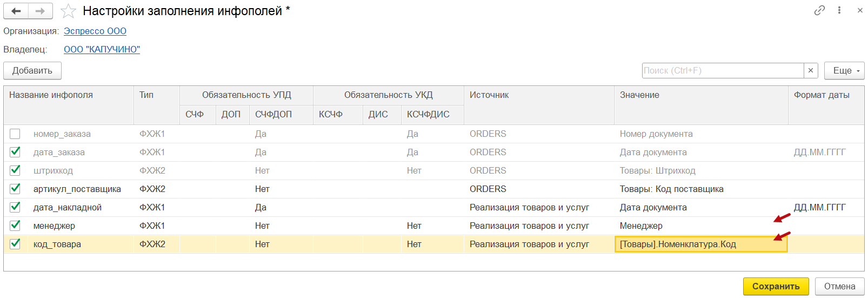
Task: Clear the search field with X icon
Action: tap(811, 70)
